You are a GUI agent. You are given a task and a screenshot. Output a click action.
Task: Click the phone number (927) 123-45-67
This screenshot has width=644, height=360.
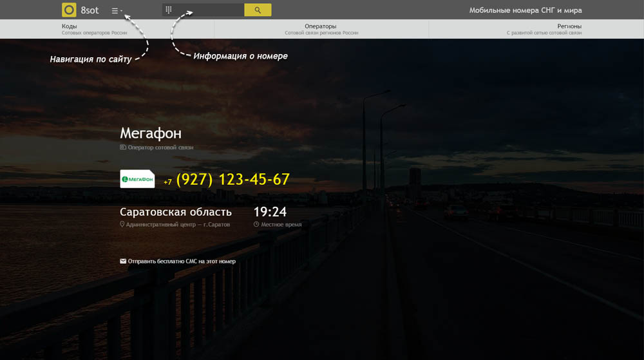233,180
